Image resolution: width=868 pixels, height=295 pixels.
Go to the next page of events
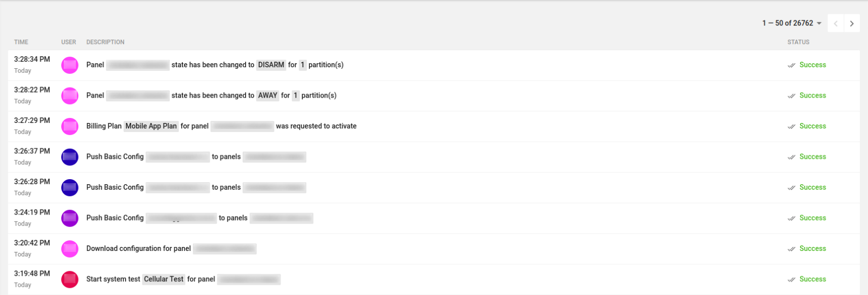(851, 23)
